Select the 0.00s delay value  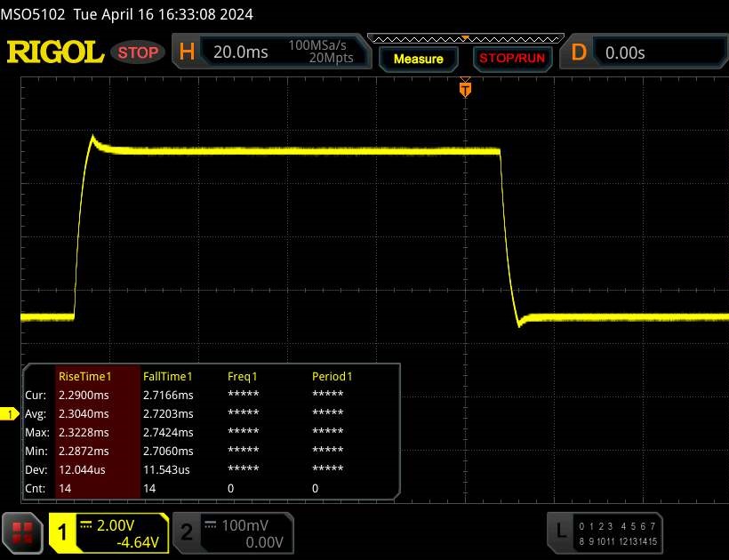625,53
